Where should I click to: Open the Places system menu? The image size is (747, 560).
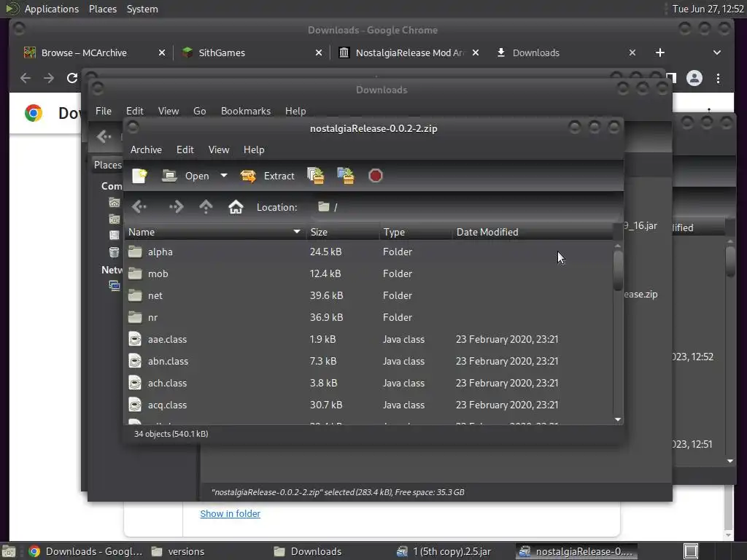(102, 9)
